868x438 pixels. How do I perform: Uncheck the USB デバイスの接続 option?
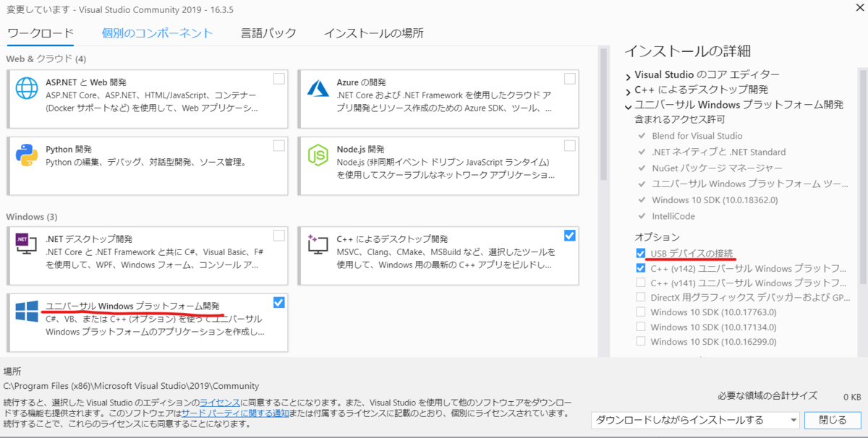[641, 253]
